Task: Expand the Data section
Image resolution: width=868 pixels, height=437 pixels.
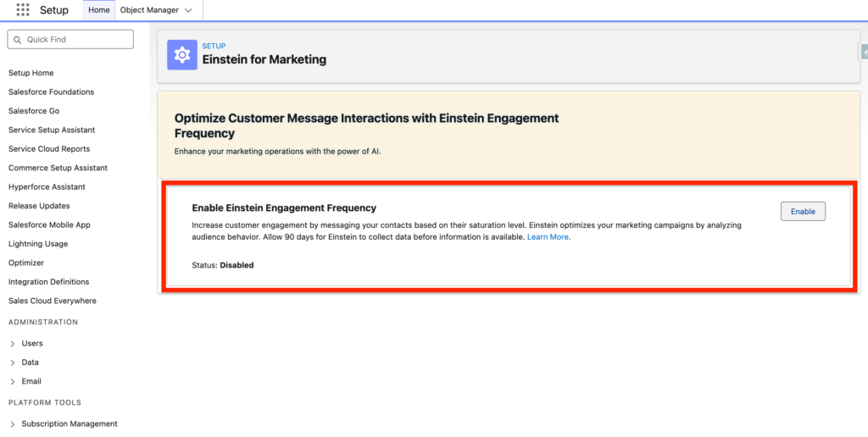Action: (13, 362)
